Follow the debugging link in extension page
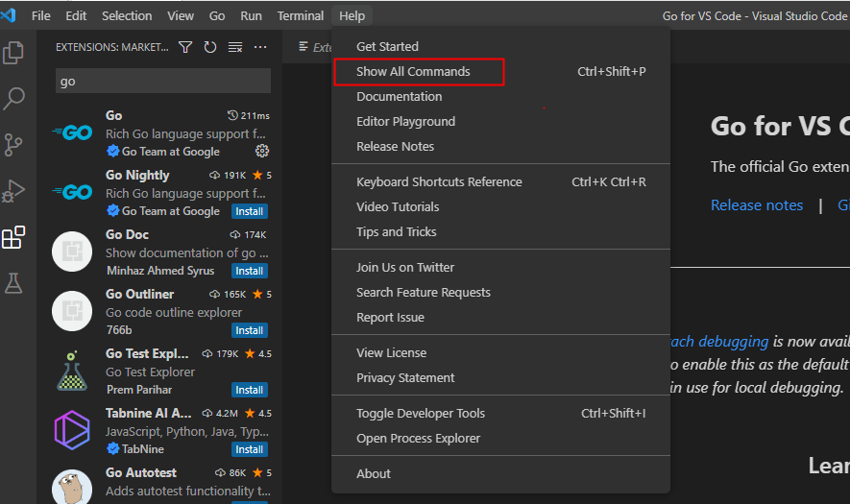Image resolution: width=850 pixels, height=504 pixels. click(x=720, y=342)
